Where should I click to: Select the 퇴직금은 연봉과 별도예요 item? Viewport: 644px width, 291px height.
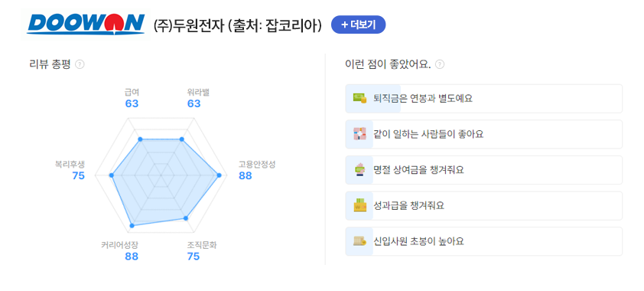click(484, 99)
